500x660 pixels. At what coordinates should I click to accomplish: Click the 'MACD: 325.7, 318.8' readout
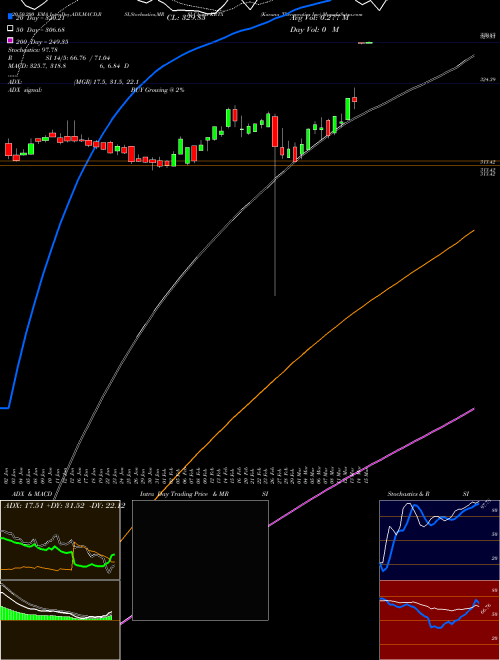click(36, 66)
